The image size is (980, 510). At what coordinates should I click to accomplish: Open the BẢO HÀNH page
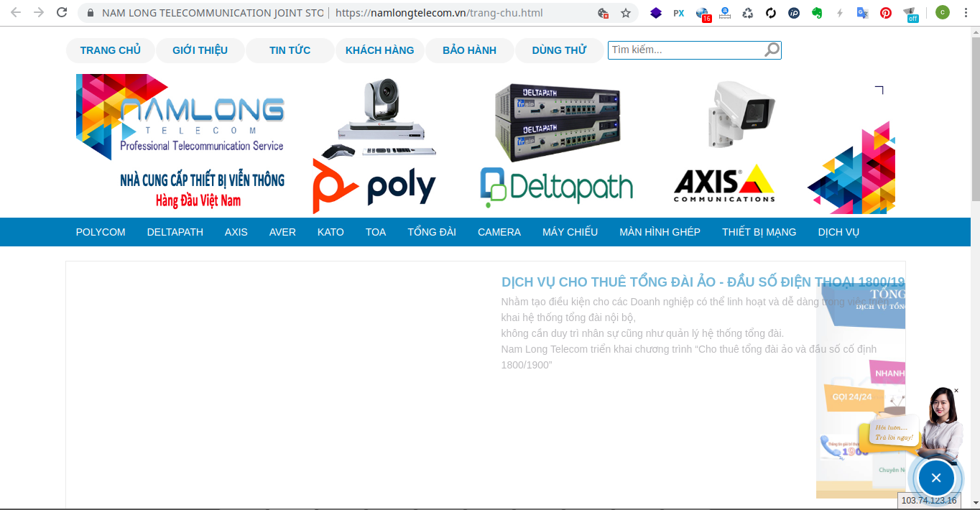(469, 50)
